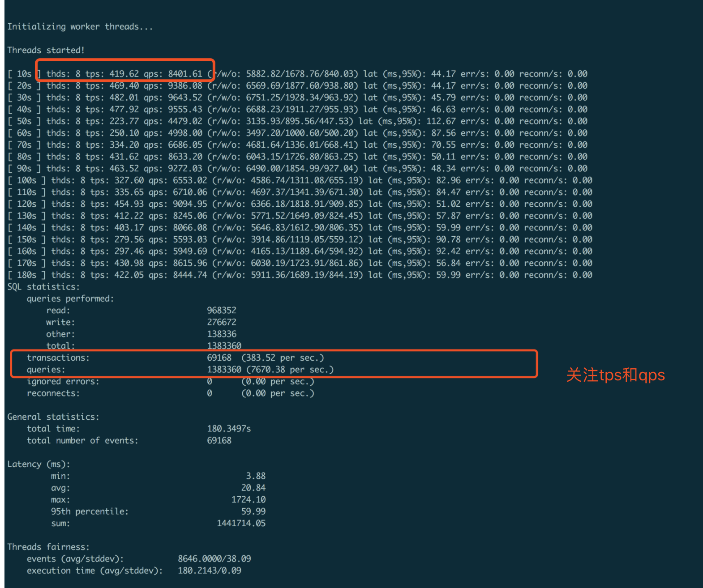Viewport: 703px width, 588px height.
Task: Click the total time value 180.3497s
Action: click(x=228, y=429)
